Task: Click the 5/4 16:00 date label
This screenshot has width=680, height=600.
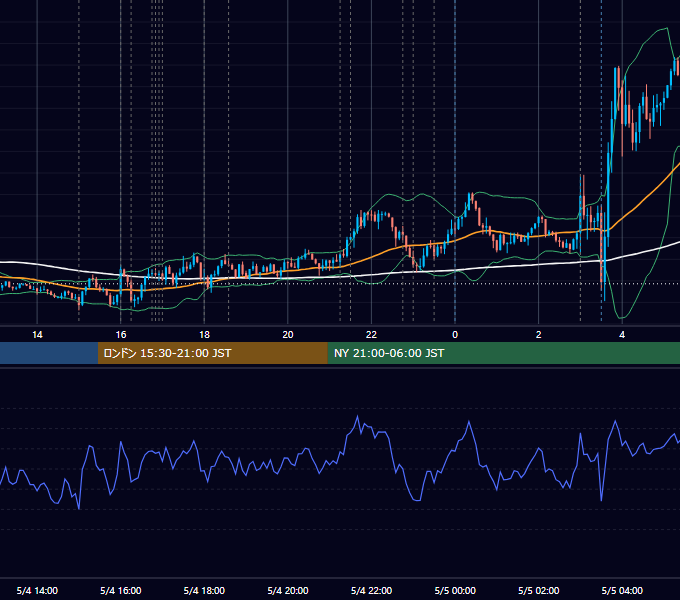Action: 121,590
